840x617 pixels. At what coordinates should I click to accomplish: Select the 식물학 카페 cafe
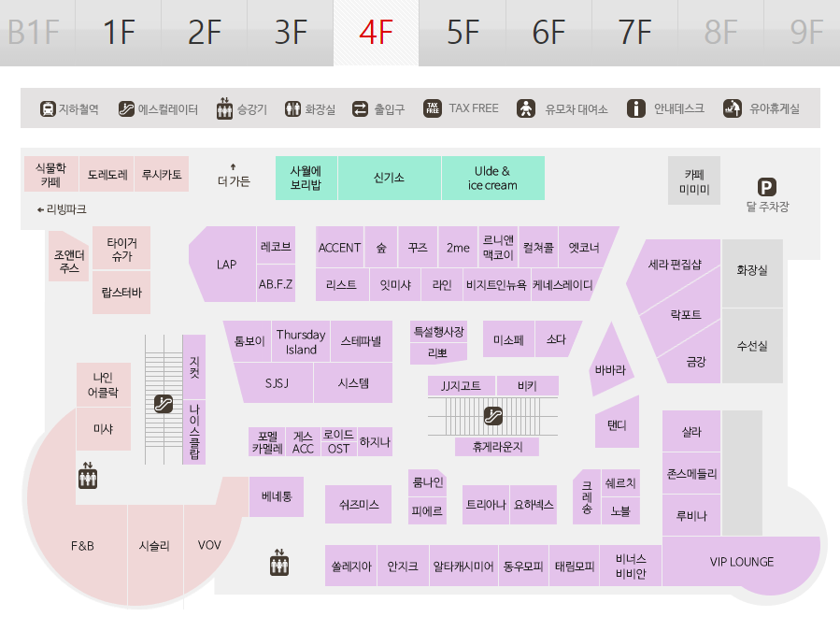(50, 174)
